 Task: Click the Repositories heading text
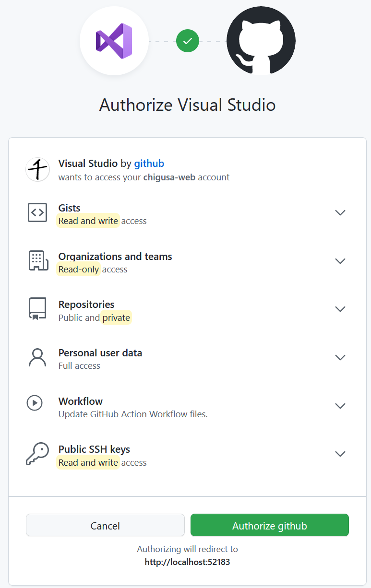click(x=86, y=305)
